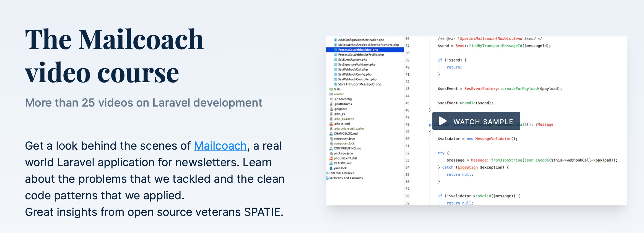Click the code line starting "$sesEvent = SesEventFactory::createForPayload"

pyautogui.click(x=500, y=89)
